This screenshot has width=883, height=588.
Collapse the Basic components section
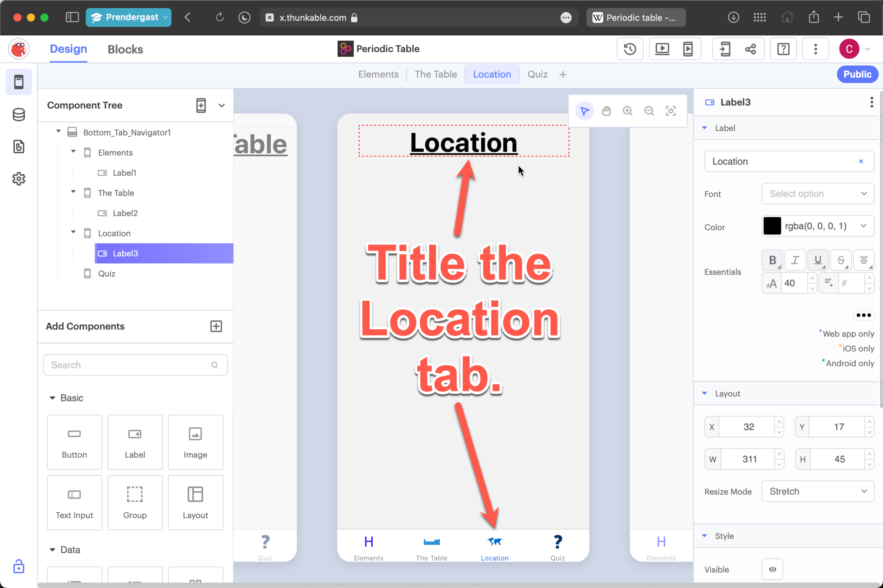pos(52,398)
